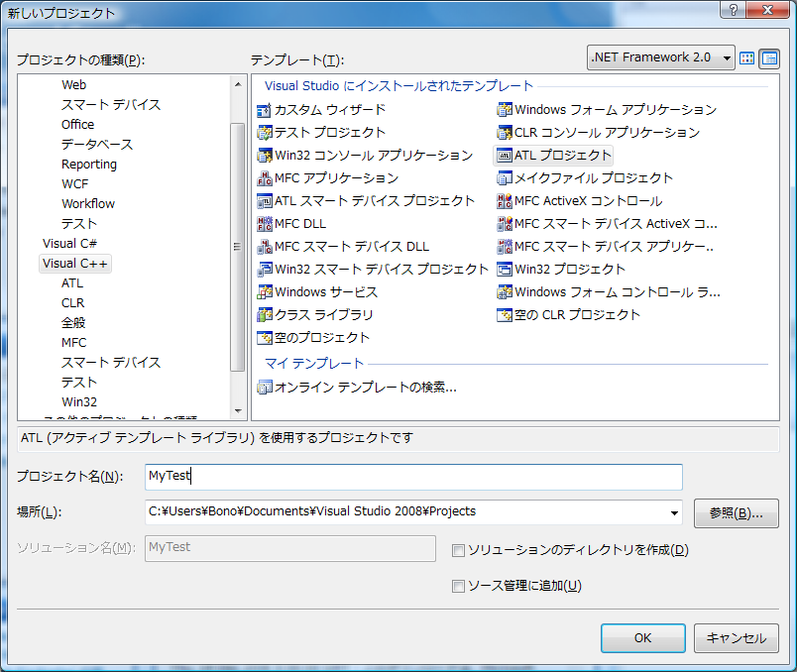Choose the Win32 コンソール アプリケーション icon
The width and height of the screenshot is (797, 672).
(x=265, y=156)
